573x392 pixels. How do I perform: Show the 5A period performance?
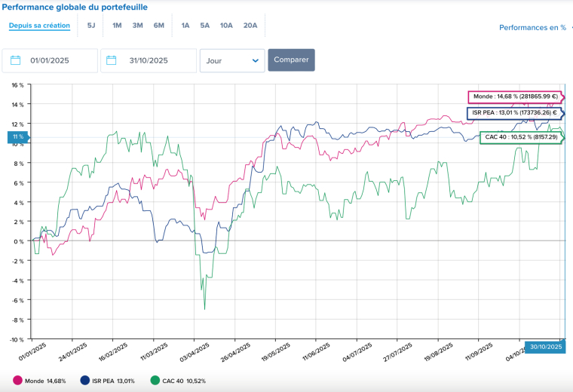tap(205, 26)
